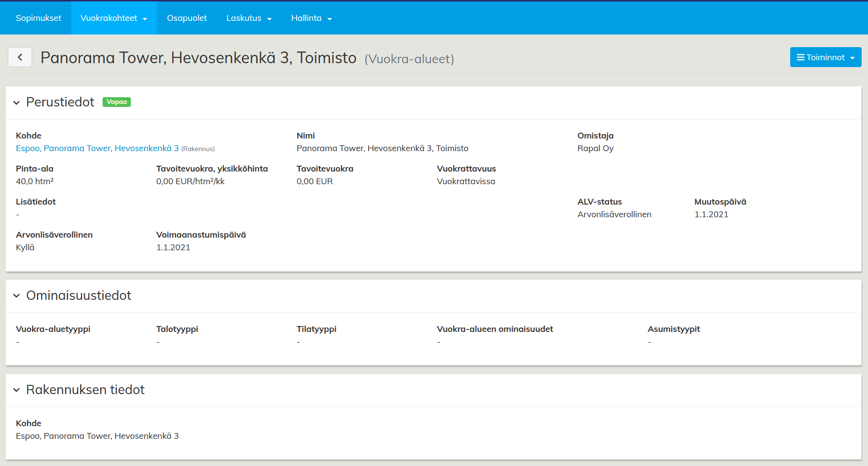Screen dimensions: 868x466
Task: Expand the Vuokrakohteet dropdown menu
Action: (x=113, y=18)
